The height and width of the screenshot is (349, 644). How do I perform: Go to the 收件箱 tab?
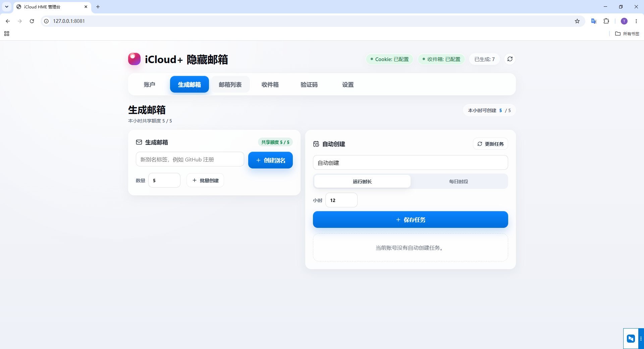pos(270,84)
